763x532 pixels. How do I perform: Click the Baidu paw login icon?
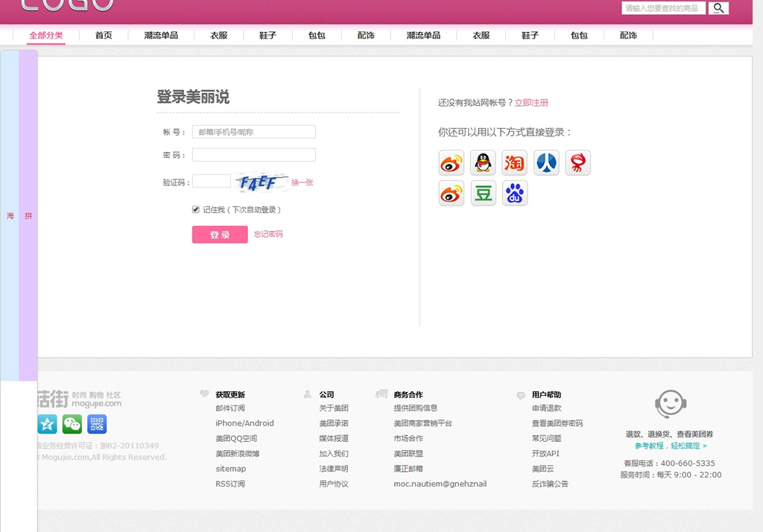(x=514, y=194)
